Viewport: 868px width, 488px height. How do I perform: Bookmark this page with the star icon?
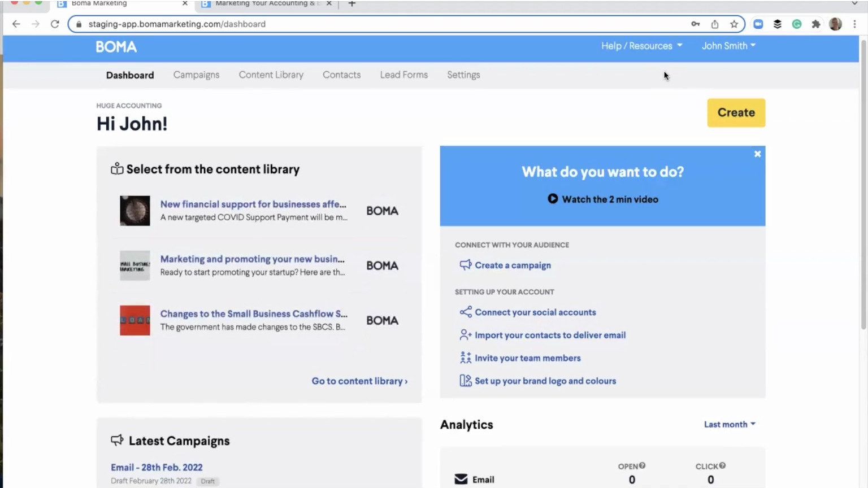point(734,24)
